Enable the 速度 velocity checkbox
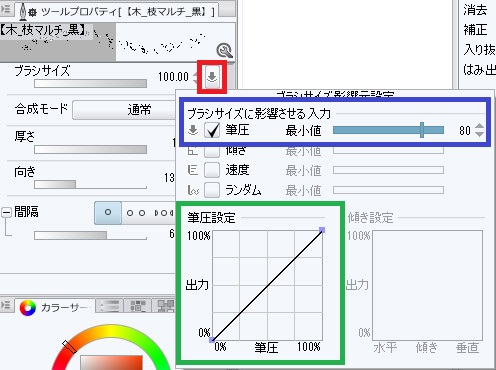 (x=212, y=170)
